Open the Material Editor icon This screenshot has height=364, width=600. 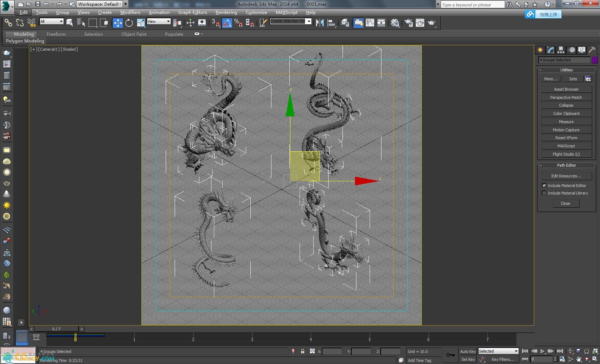[395, 23]
